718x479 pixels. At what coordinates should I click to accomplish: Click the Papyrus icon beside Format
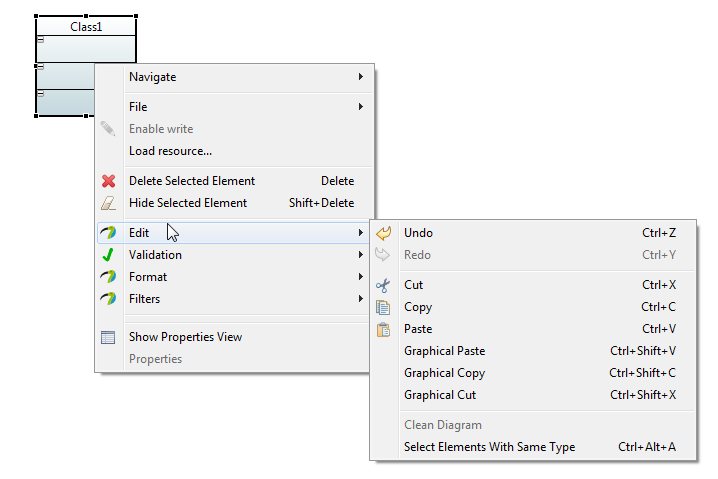tap(108, 277)
